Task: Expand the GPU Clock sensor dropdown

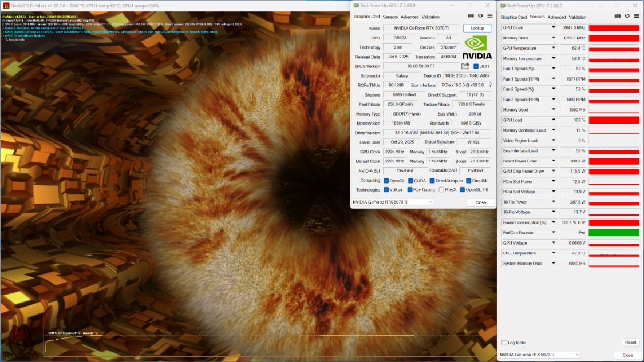Action: point(553,27)
